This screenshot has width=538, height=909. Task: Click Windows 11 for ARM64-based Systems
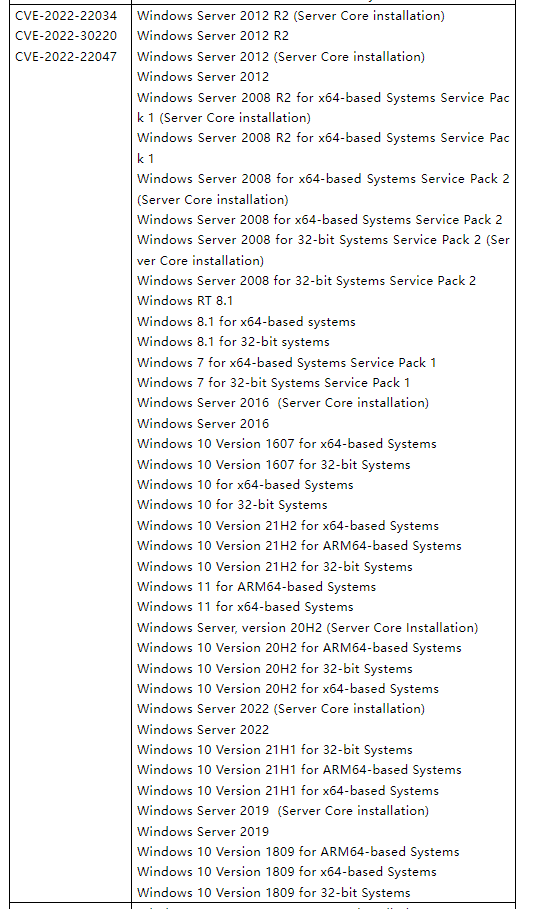(x=256, y=587)
